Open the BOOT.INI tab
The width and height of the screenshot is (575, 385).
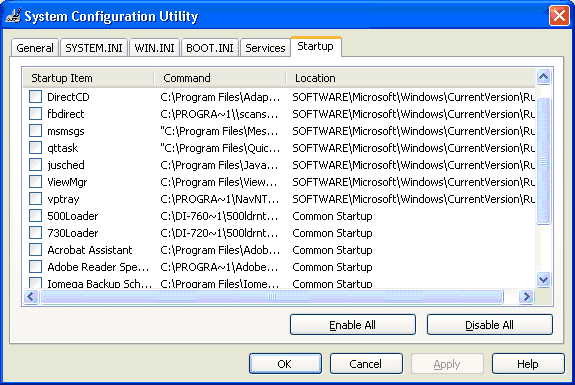tap(210, 48)
